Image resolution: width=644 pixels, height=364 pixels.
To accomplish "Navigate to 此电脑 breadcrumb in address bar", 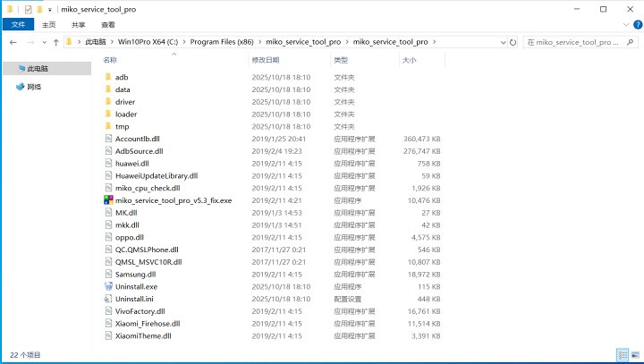I will [x=96, y=42].
